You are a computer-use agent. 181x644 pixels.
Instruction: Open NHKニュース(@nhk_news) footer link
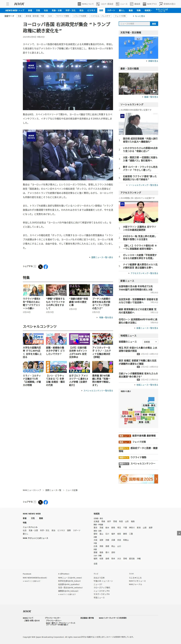point(70,578)
